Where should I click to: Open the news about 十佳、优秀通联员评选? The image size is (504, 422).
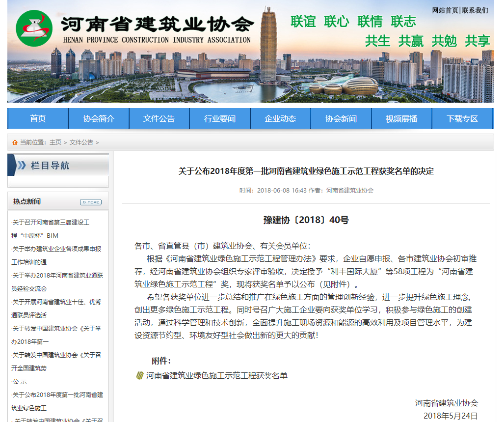(x=57, y=302)
